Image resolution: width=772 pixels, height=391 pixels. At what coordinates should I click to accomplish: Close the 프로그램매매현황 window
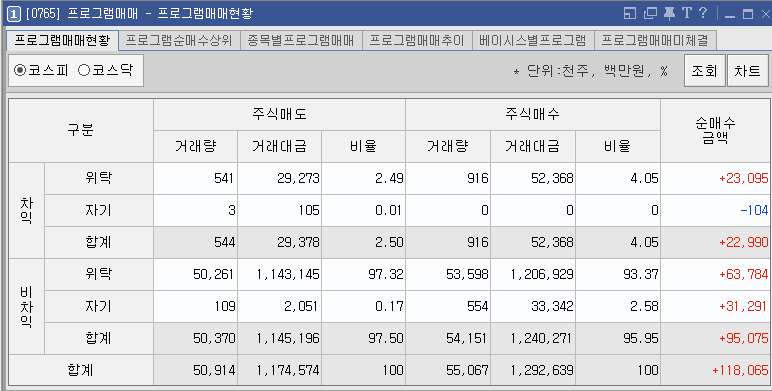pyautogui.click(x=766, y=14)
